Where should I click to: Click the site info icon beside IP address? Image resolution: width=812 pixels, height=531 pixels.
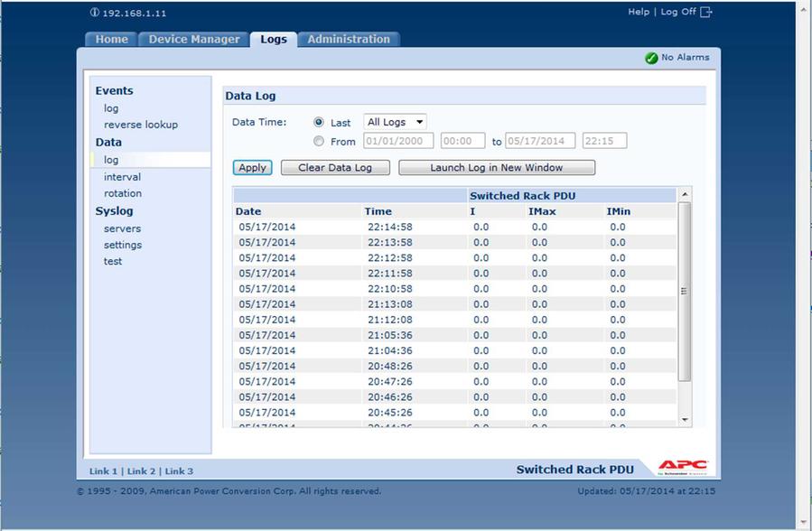pos(95,13)
